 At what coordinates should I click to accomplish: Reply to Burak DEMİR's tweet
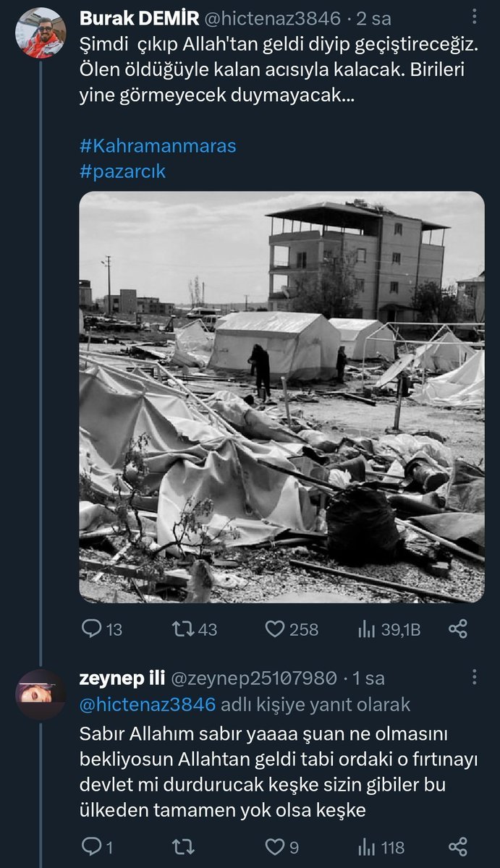tap(91, 629)
